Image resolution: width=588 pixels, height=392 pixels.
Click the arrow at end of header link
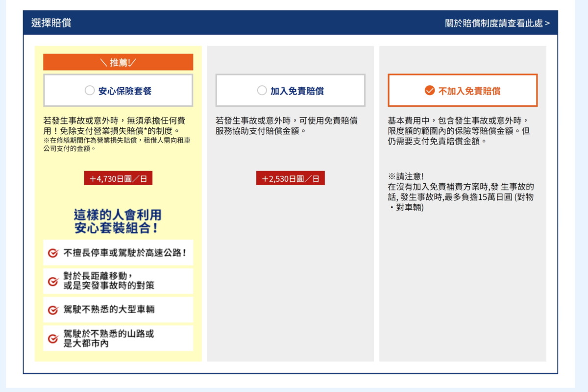tap(547, 23)
